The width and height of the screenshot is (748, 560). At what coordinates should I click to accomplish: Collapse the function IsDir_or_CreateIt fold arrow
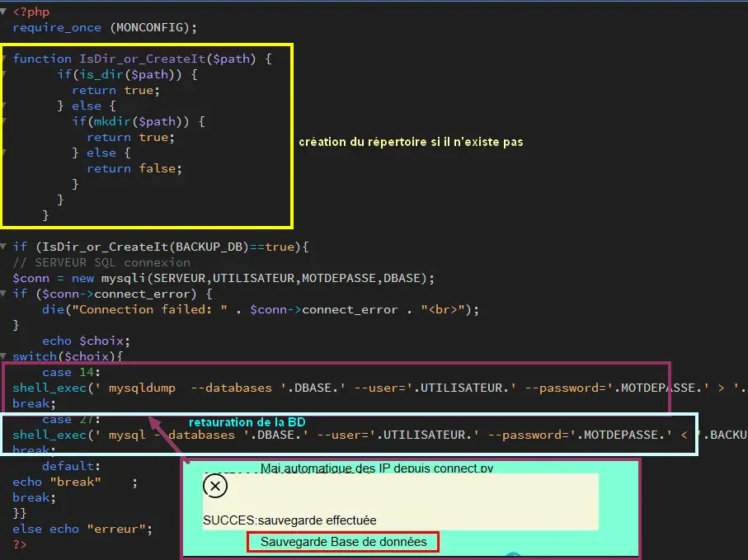3,59
